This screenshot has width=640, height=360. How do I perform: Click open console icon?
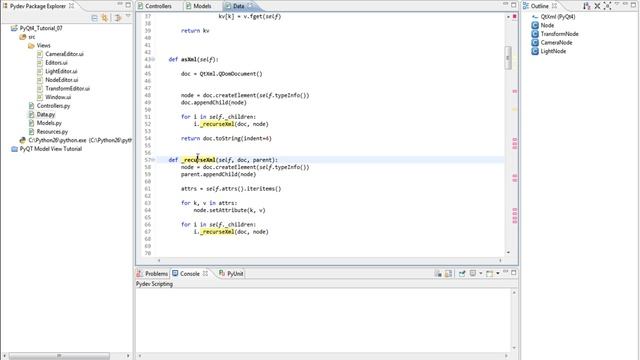coord(489,273)
